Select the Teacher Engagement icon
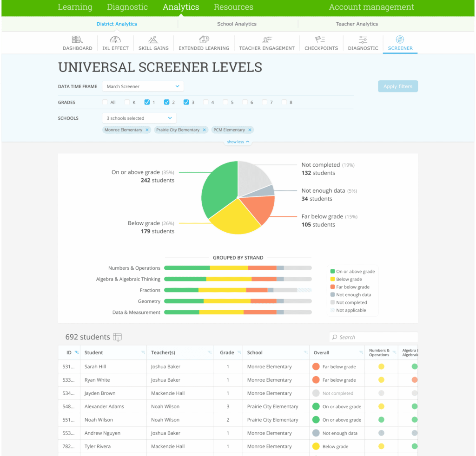The height and width of the screenshot is (456, 476). point(267,40)
